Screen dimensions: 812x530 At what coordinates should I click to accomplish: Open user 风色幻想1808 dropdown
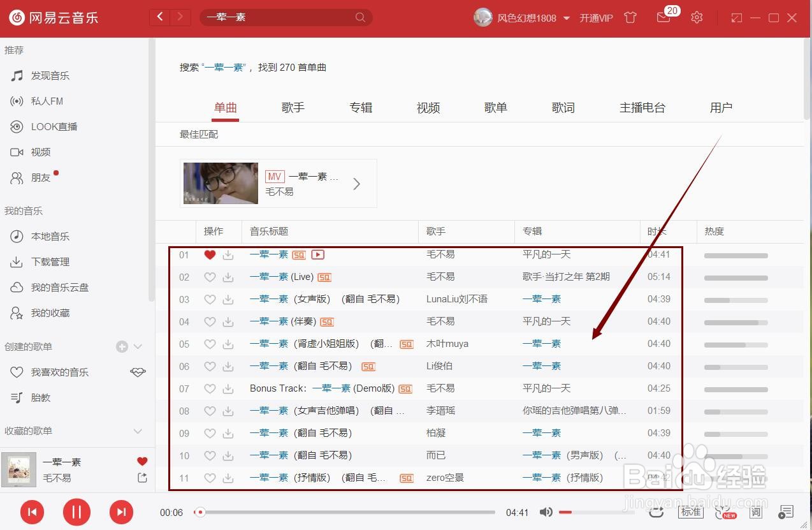567,18
